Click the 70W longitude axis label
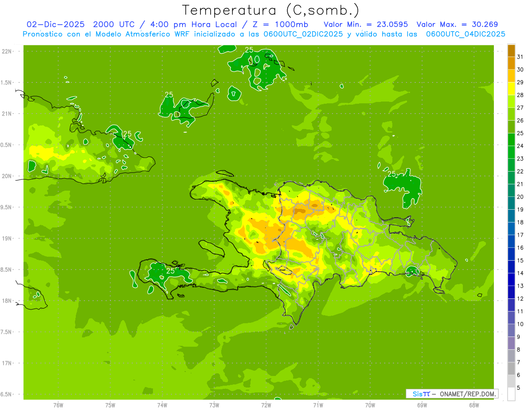This screenshot has height=411, width=532. click(370, 405)
